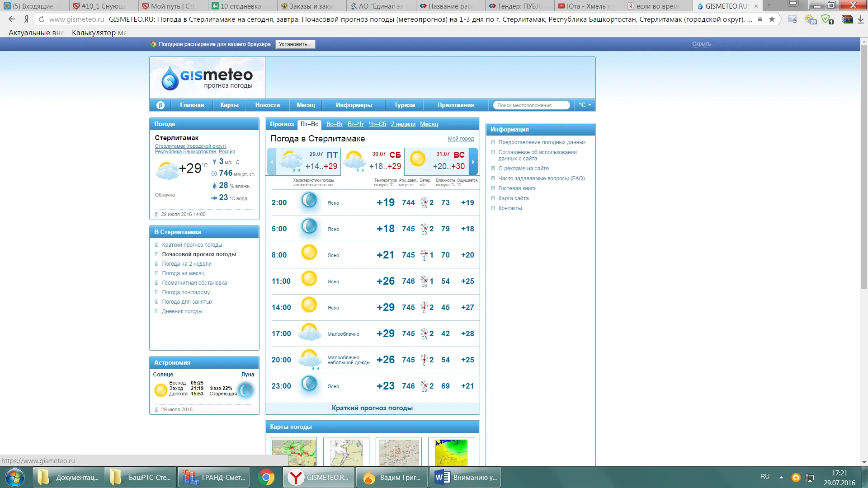Bookmark the page with the star icon

(772, 19)
